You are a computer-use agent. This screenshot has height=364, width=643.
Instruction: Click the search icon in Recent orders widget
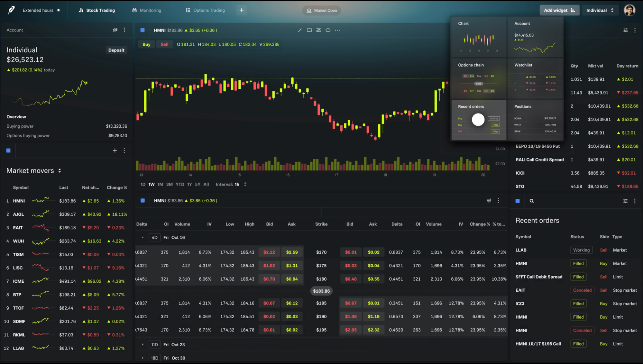531,201
